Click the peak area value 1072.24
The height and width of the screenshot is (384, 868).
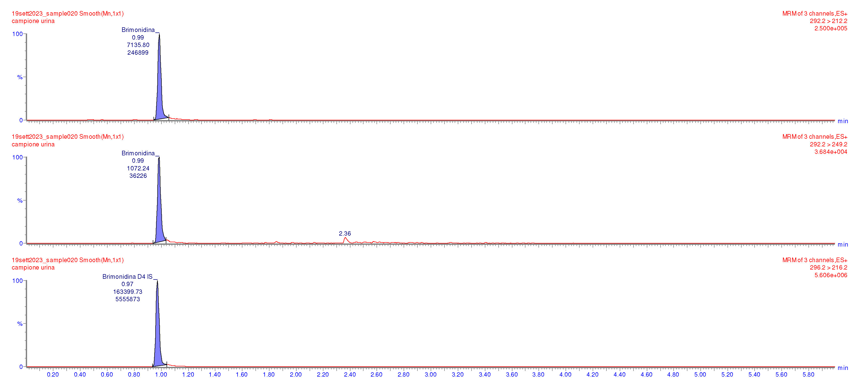138,168
